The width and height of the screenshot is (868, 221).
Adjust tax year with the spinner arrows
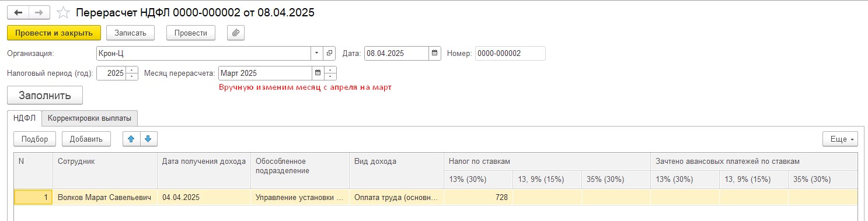click(132, 73)
